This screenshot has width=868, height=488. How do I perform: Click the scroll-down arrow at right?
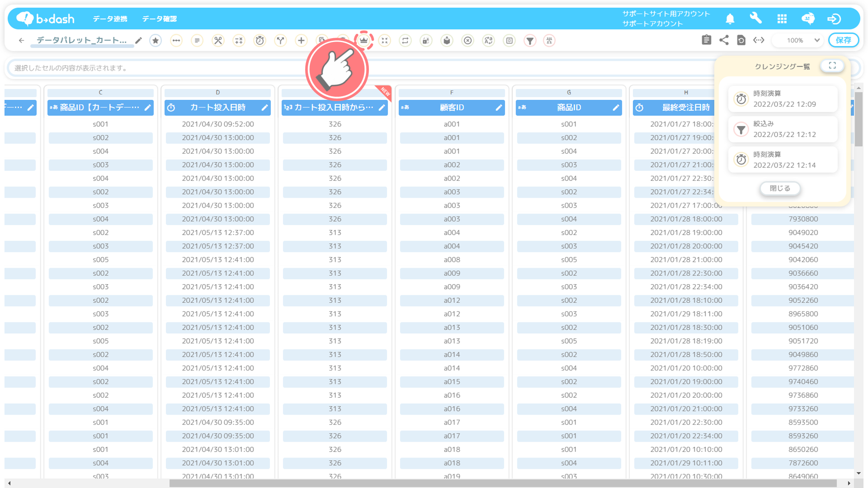click(x=858, y=473)
